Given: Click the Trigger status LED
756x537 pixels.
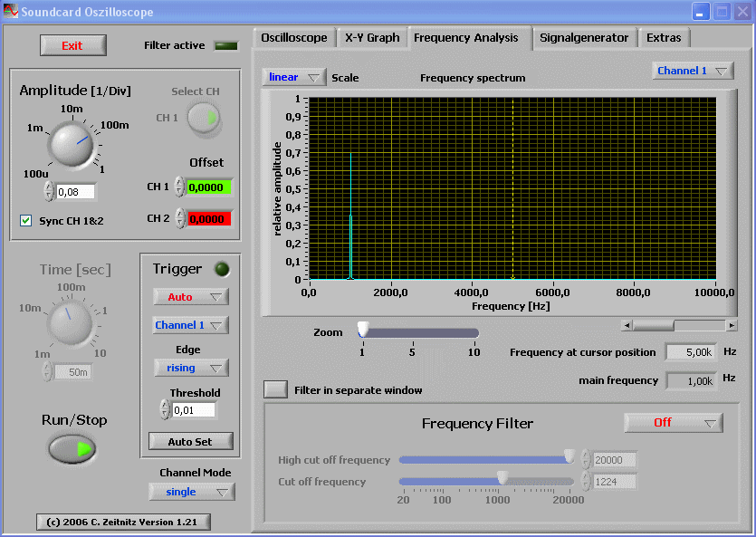Looking at the screenshot, I should point(222,269).
